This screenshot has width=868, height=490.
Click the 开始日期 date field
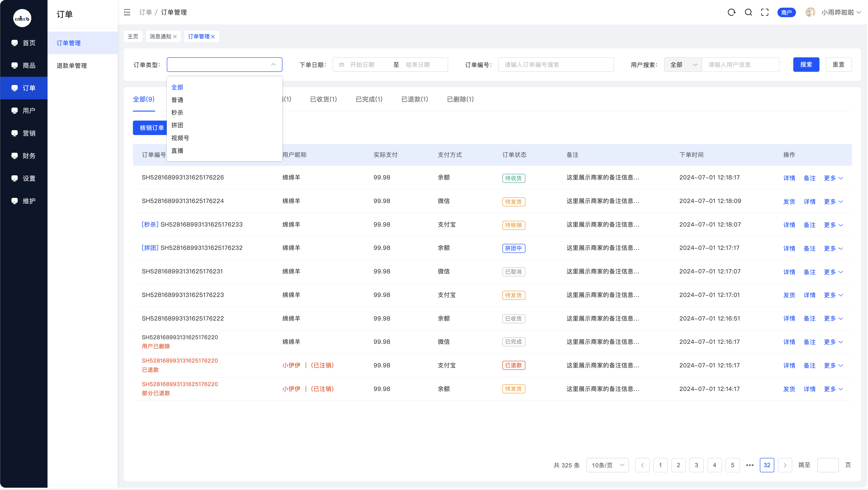(x=362, y=65)
